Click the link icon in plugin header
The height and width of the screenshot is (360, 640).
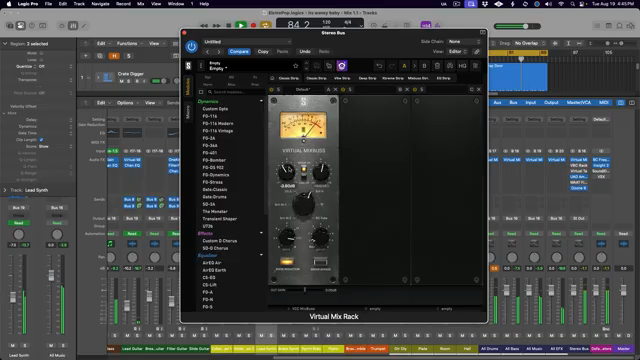pos(476,51)
